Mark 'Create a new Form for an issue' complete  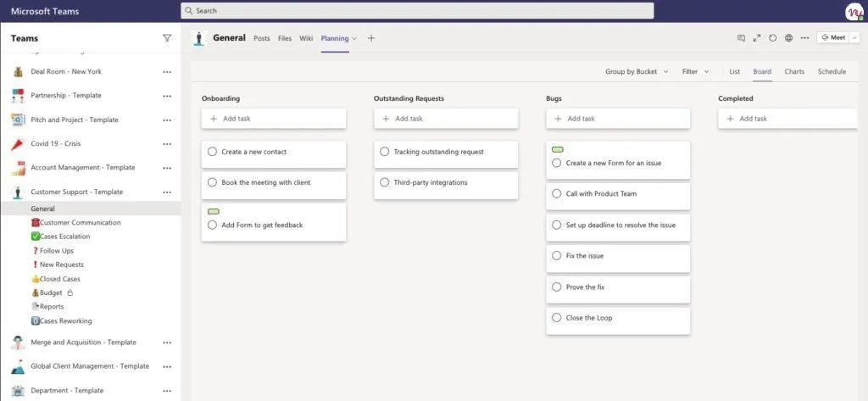pyautogui.click(x=556, y=163)
